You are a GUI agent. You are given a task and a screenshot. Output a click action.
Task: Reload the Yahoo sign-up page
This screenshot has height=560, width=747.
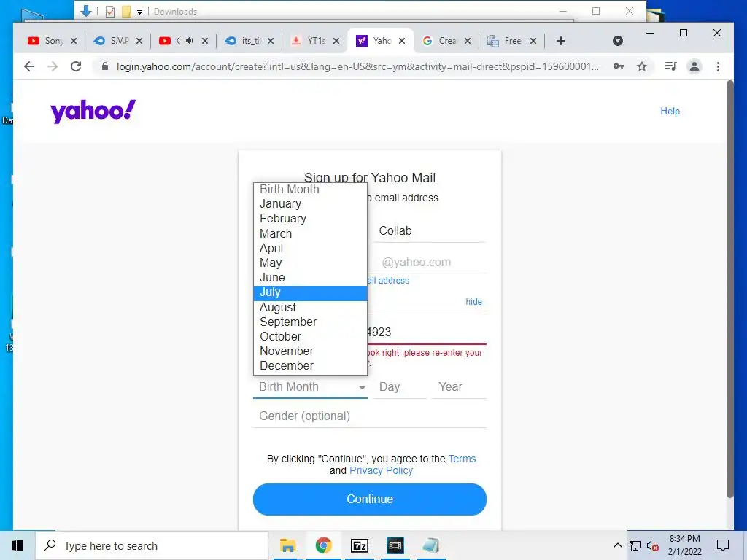[76, 66]
